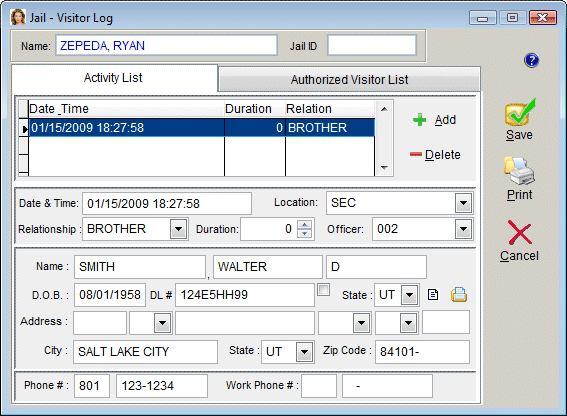This screenshot has height=416, width=567.
Task: Click the Relation column header
Action: point(330,109)
